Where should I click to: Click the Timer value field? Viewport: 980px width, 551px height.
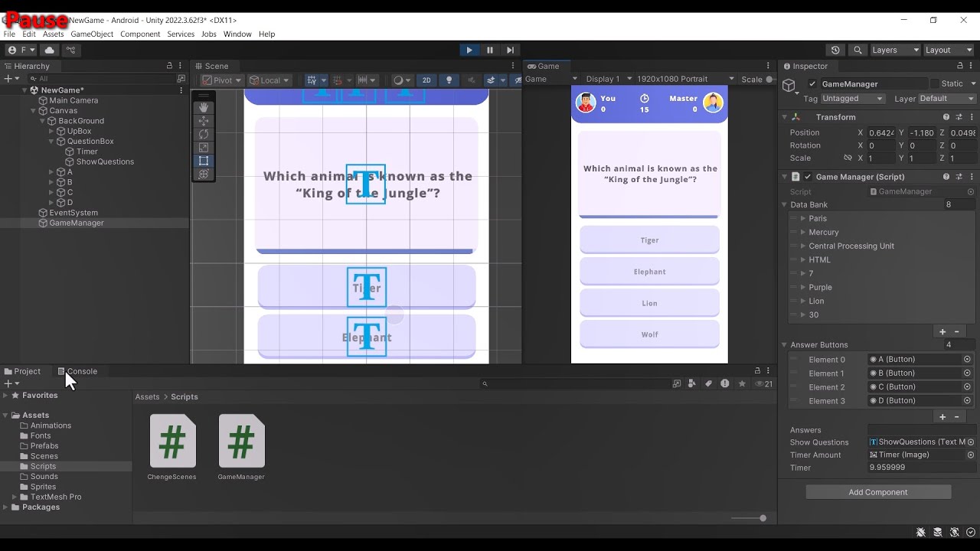coord(922,468)
